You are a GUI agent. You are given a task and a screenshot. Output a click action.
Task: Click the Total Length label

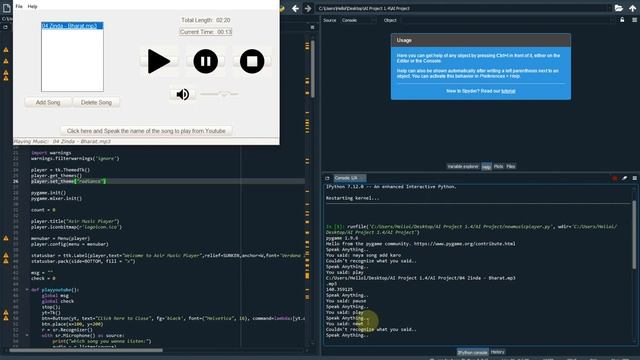click(x=206, y=20)
